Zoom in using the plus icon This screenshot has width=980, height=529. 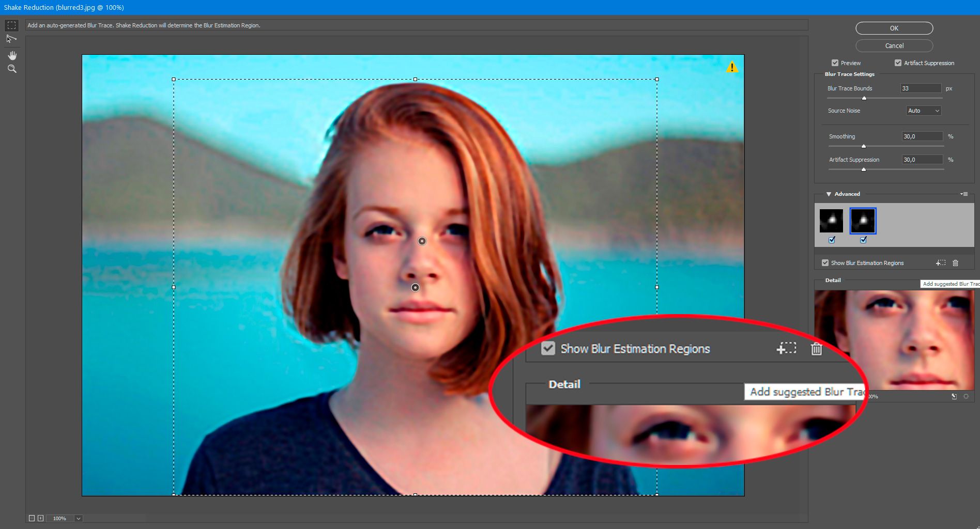pos(40,518)
